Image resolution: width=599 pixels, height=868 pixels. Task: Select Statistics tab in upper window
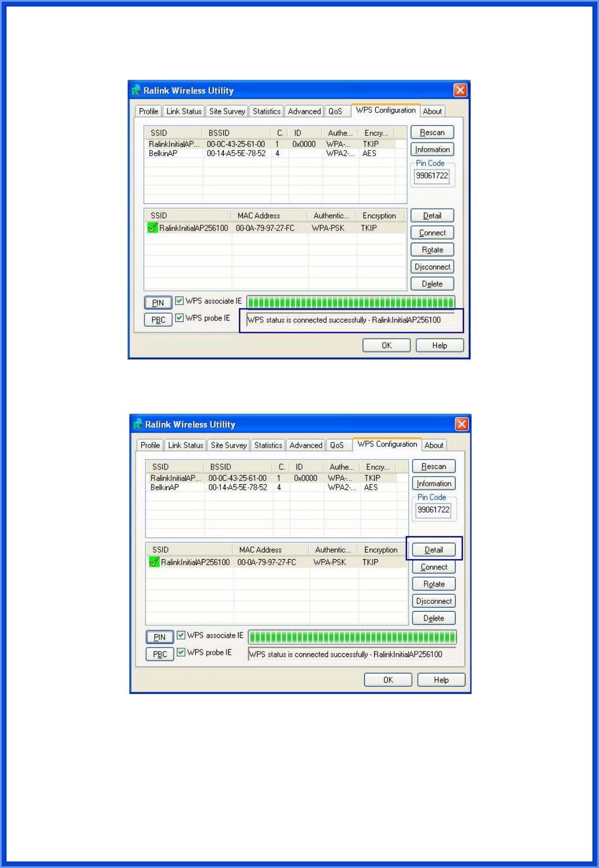266,111
